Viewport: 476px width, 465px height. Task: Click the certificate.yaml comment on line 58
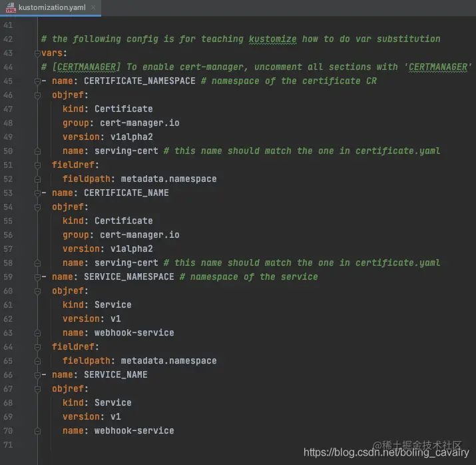tap(302, 263)
